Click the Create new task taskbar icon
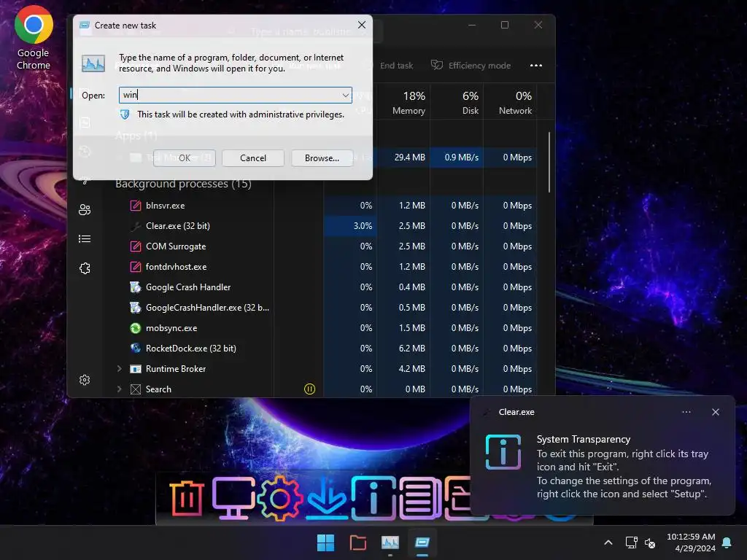Screen dimensions: 747x560 [x=422, y=542]
